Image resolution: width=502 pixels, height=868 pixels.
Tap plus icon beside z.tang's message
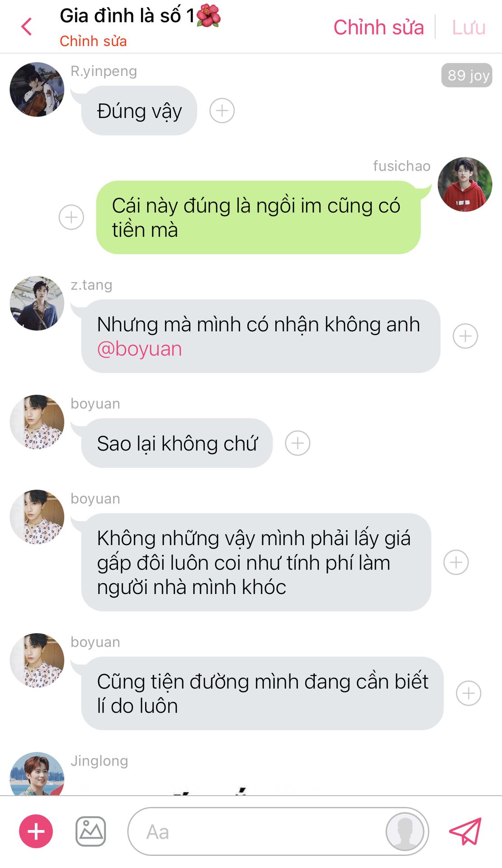click(x=465, y=336)
